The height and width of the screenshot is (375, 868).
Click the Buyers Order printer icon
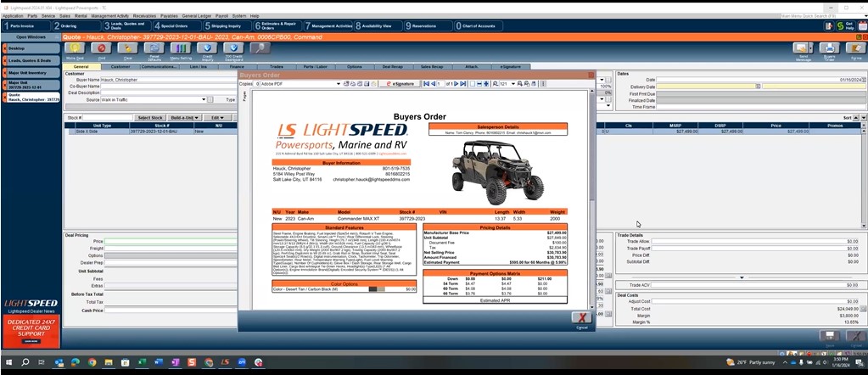tap(829, 48)
